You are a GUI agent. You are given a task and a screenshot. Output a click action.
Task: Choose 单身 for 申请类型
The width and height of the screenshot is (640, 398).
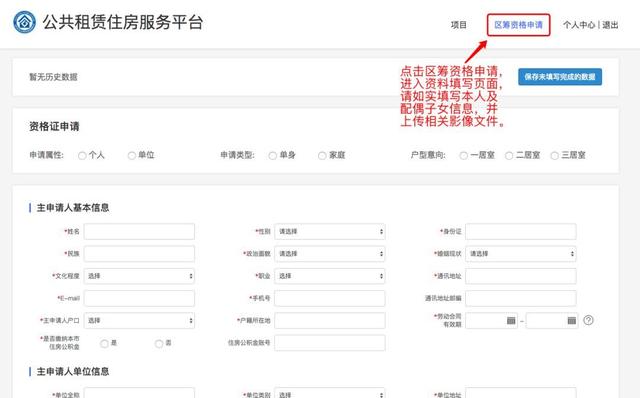tap(273, 156)
